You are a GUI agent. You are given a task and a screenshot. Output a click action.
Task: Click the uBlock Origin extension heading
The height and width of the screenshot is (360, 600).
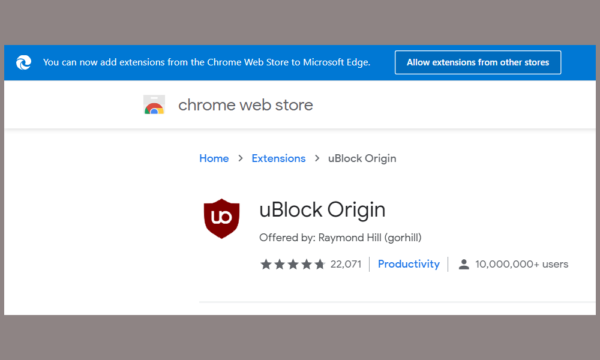pyautogui.click(x=322, y=210)
